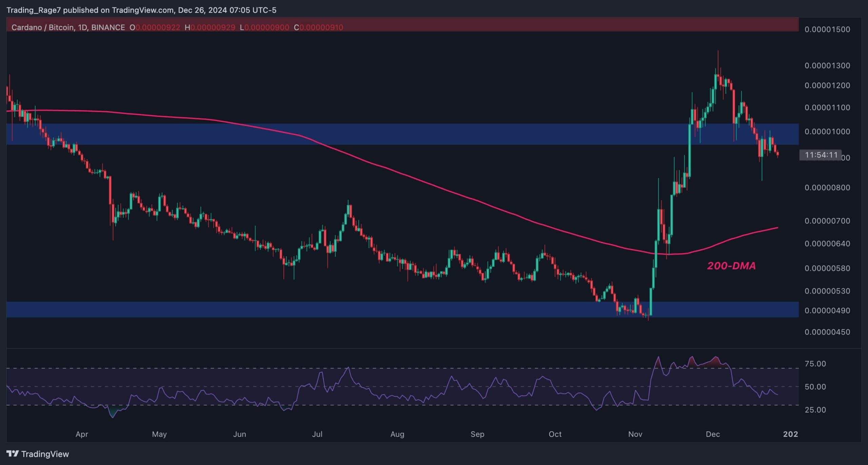The image size is (868, 465).
Task: Click the open value O0.00000922
Action: 155,27
